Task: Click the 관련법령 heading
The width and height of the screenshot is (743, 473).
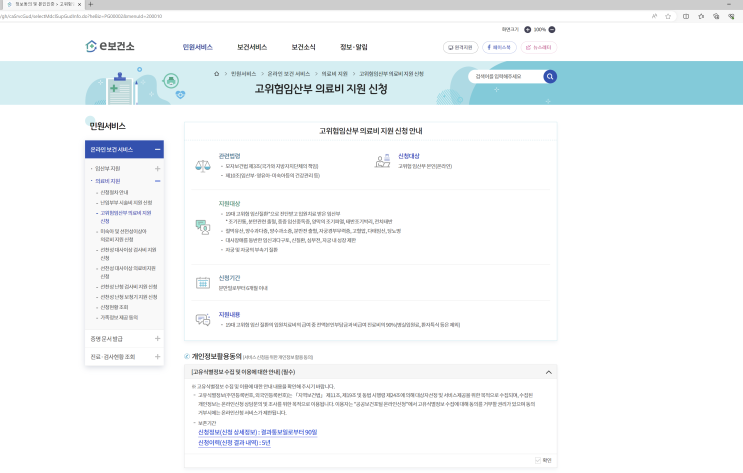Action: click(229, 156)
